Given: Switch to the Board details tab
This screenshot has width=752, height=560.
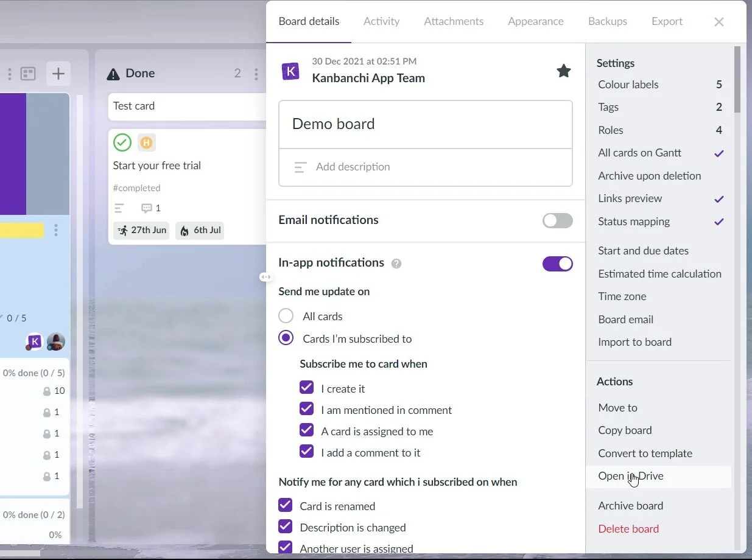Looking at the screenshot, I should [309, 21].
